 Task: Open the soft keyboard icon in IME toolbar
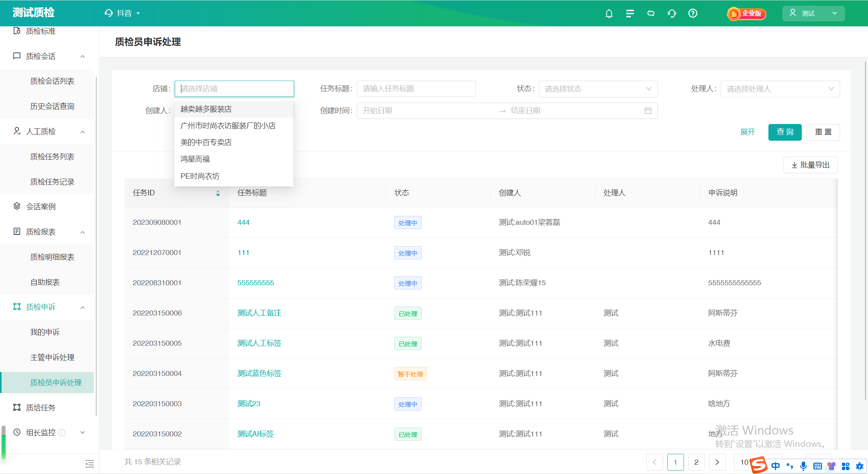point(818,466)
